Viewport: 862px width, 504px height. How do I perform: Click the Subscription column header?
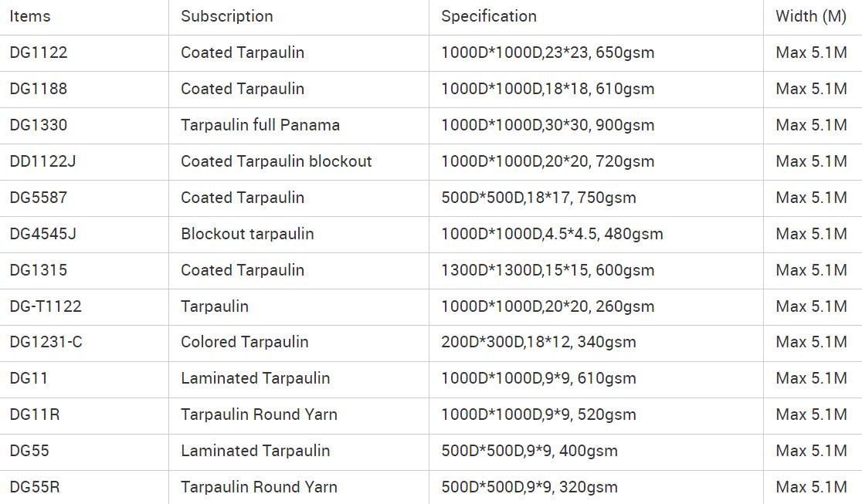[x=226, y=16]
